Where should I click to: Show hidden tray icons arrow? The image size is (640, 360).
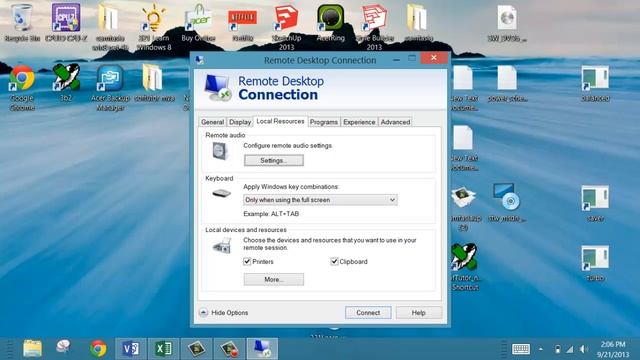[x=540, y=349]
